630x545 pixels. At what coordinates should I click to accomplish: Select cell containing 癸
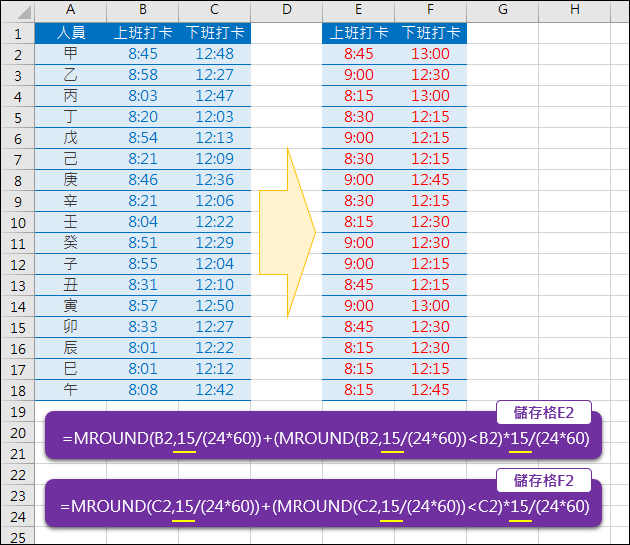pyautogui.click(x=71, y=243)
